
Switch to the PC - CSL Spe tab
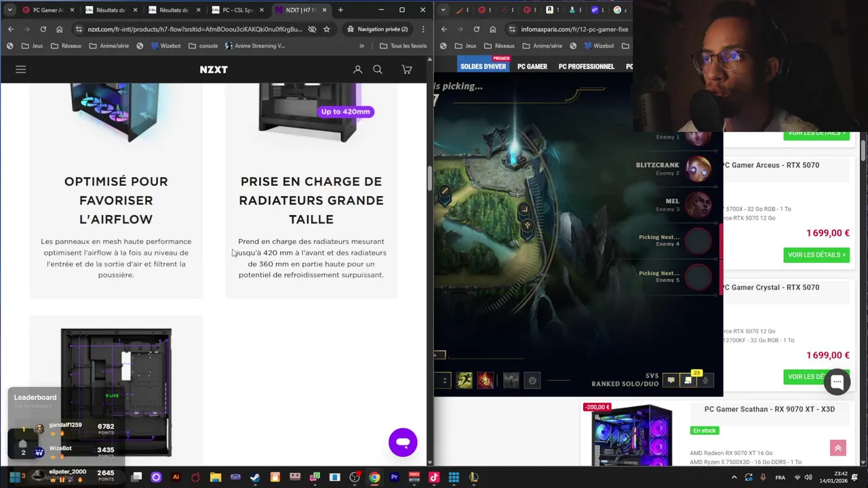237,10
